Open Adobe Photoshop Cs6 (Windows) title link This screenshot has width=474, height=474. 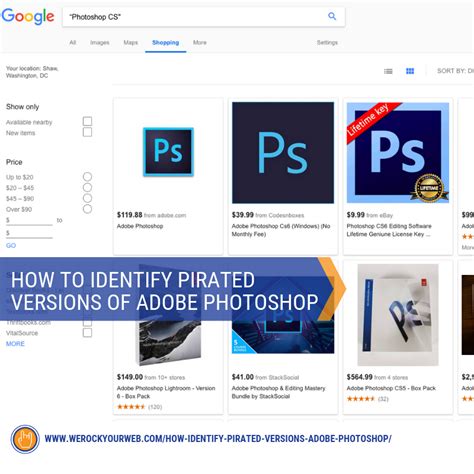pos(281,230)
